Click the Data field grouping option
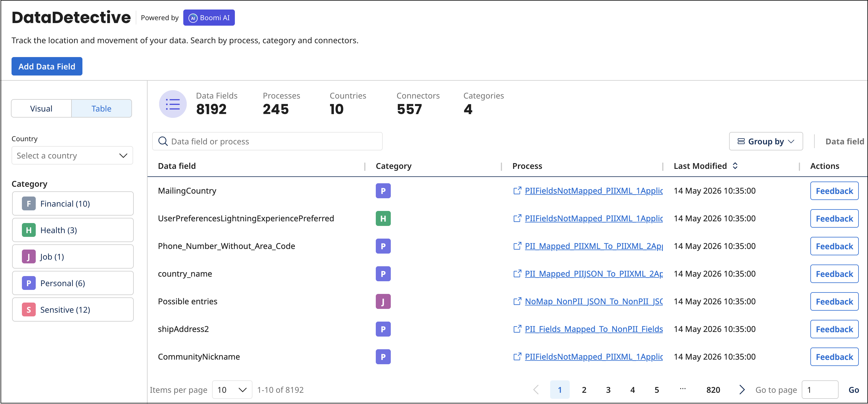Image resolution: width=868 pixels, height=404 pixels. tap(844, 141)
